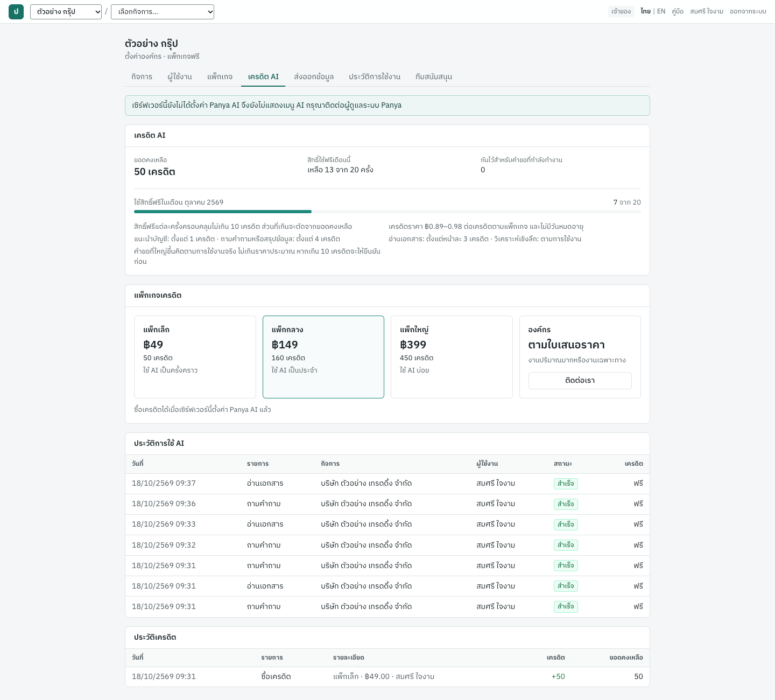This screenshot has height=700, width=775.
Task: Switch to the ผู้ใช้งาน tab
Action: pyautogui.click(x=180, y=76)
